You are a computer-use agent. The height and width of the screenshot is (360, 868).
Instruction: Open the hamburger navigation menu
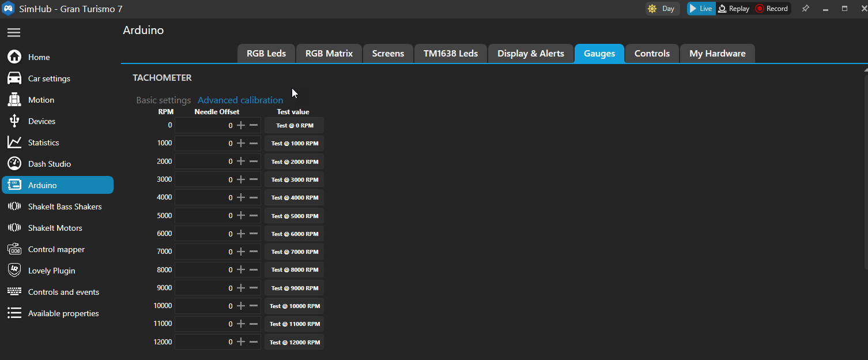[14, 32]
